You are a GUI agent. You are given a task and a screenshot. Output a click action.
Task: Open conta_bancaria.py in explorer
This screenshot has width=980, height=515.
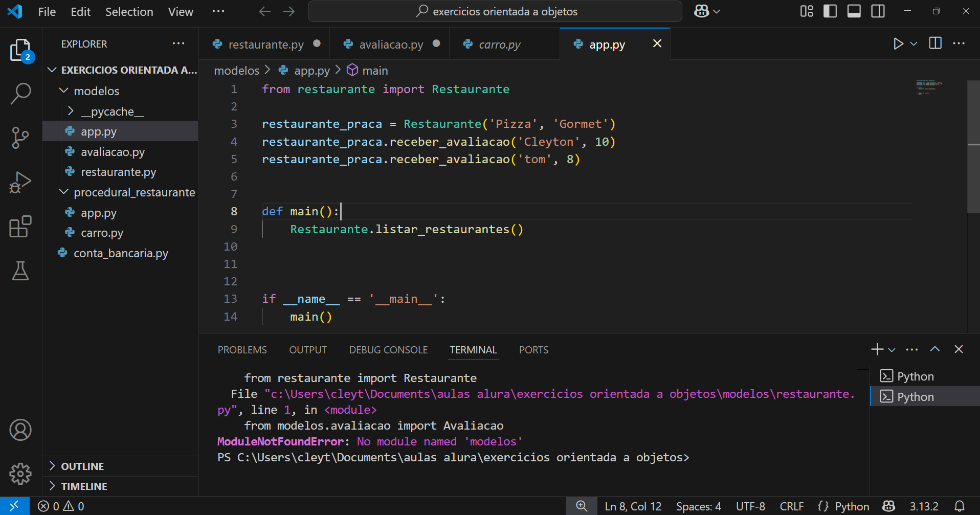(x=120, y=253)
